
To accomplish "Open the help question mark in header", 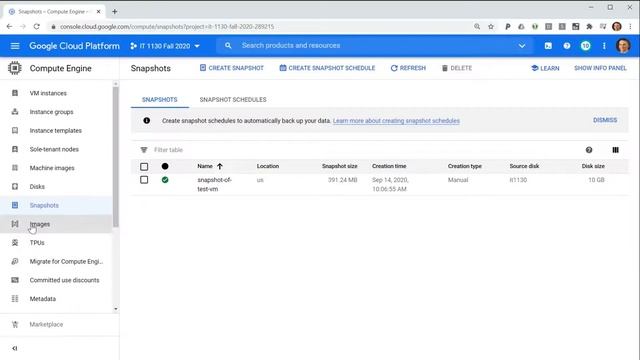I will pyautogui.click(x=567, y=46).
